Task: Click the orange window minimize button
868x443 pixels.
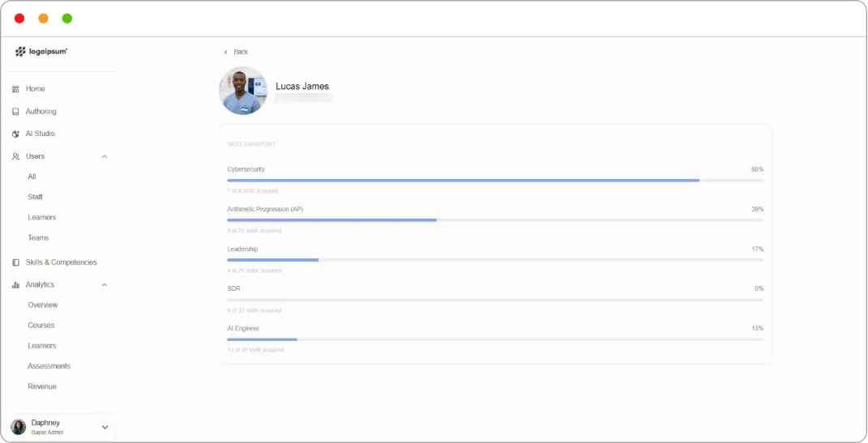Action: point(43,19)
